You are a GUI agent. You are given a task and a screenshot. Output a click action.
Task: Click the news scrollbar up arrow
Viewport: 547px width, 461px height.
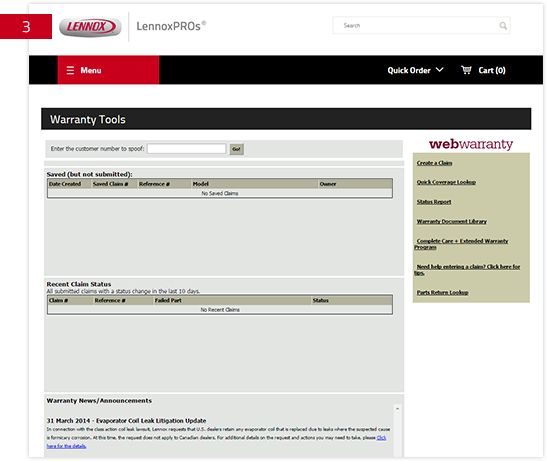[x=397, y=408]
